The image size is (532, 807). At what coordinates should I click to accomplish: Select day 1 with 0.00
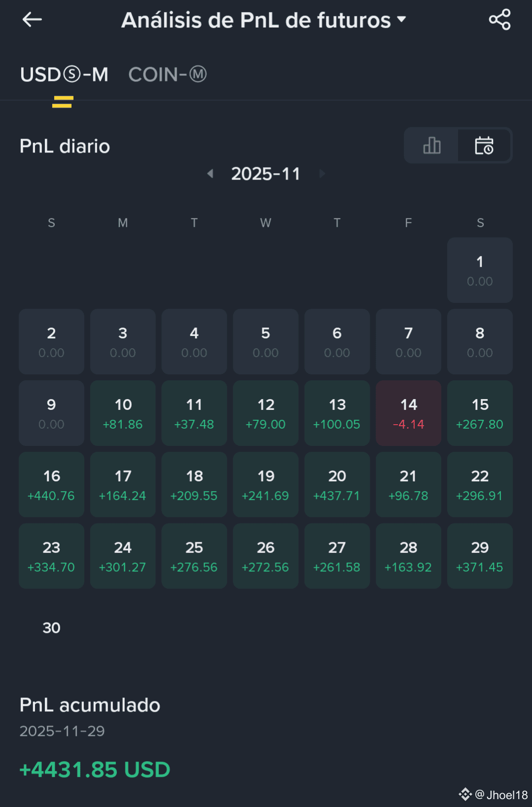pos(480,270)
